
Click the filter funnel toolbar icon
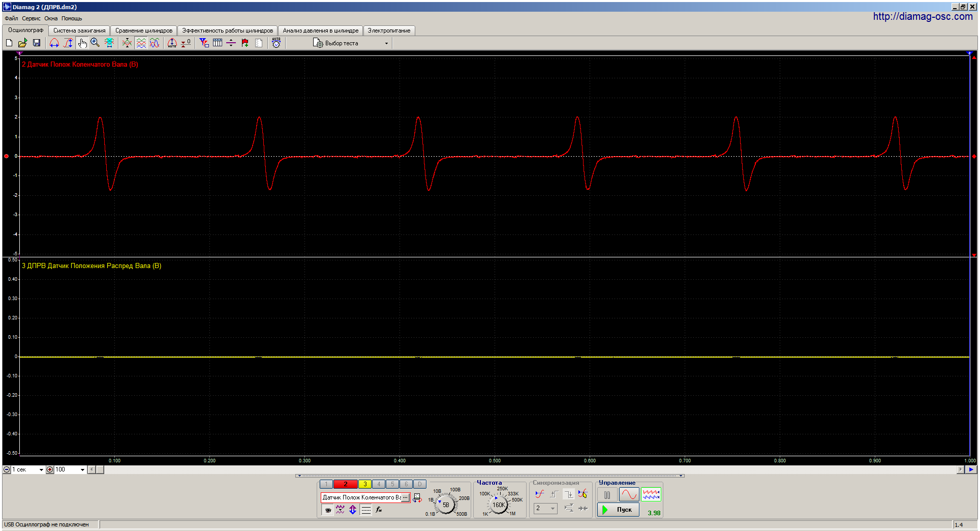coord(204,43)
